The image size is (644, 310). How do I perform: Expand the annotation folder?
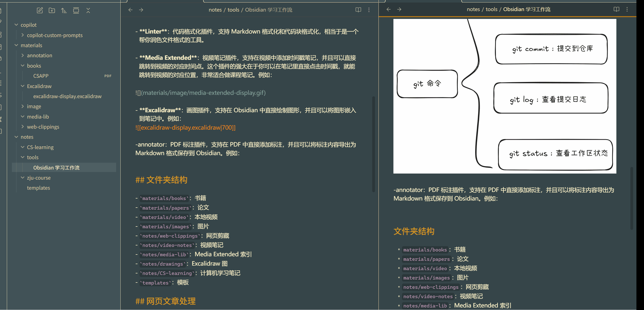(23, 55)
